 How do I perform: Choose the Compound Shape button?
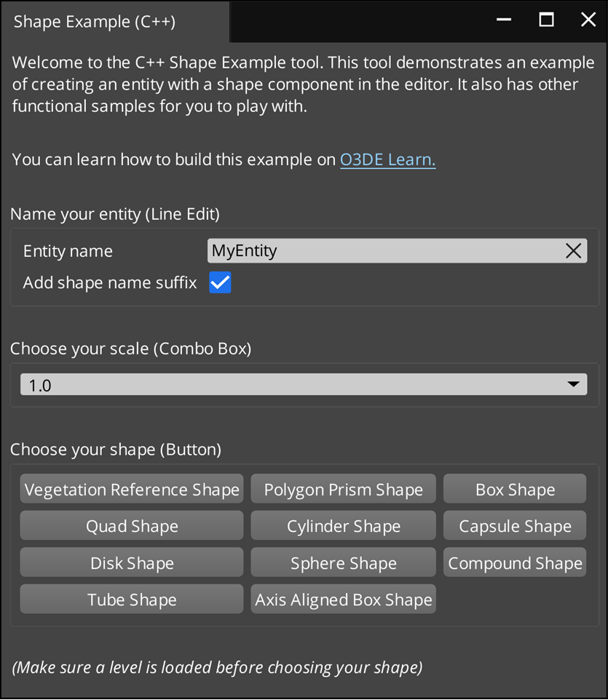point(515,563)
